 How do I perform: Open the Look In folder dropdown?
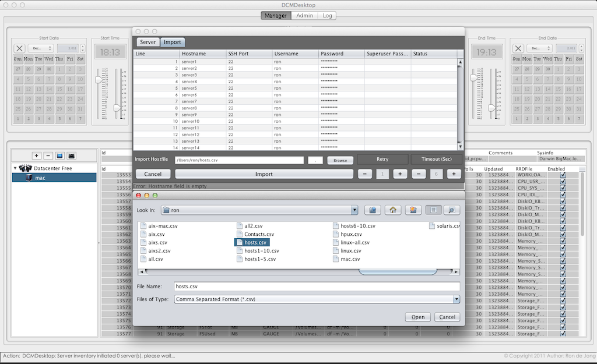click(354, 210)
